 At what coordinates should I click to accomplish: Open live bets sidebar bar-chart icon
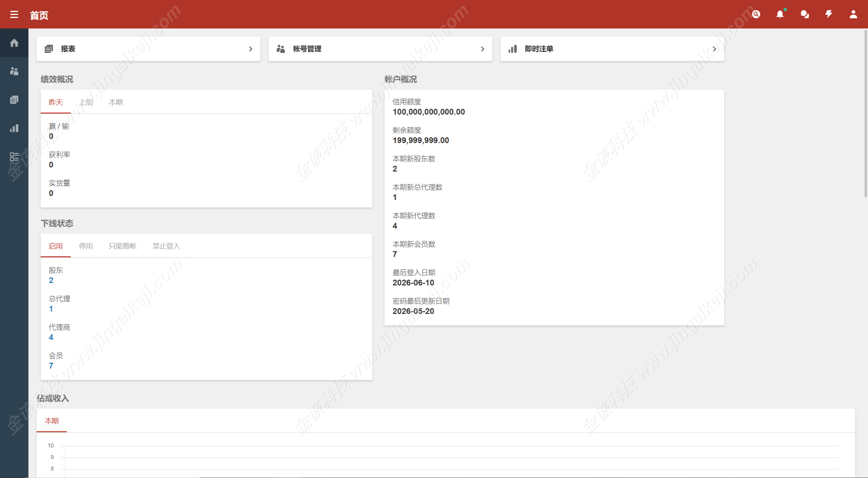(x=14, y=128)
